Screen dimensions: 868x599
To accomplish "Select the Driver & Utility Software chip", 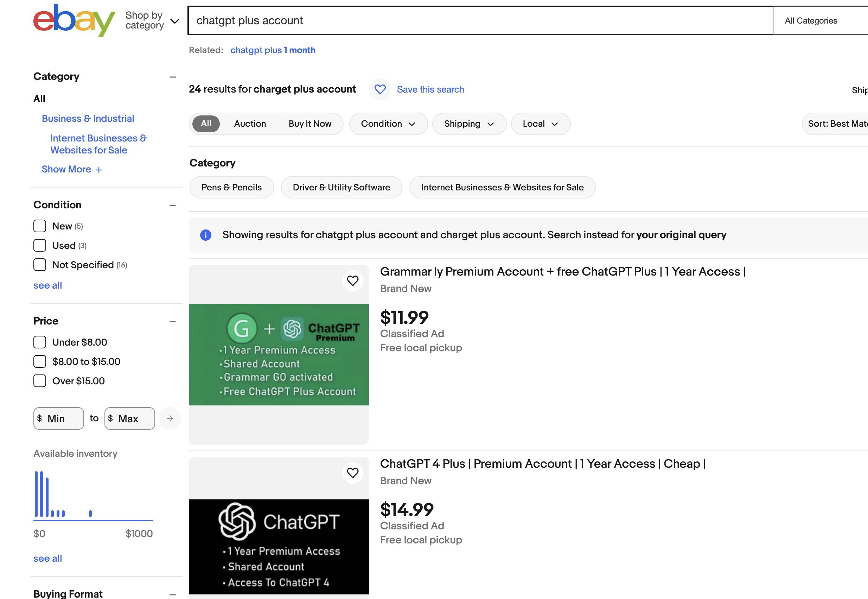I will (341, 187).
